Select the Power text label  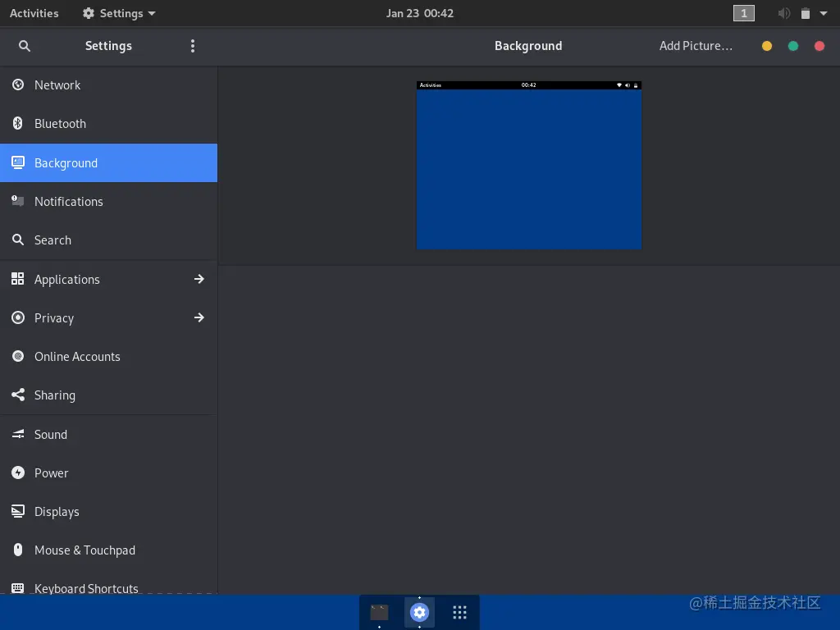(x=52, y=473)
